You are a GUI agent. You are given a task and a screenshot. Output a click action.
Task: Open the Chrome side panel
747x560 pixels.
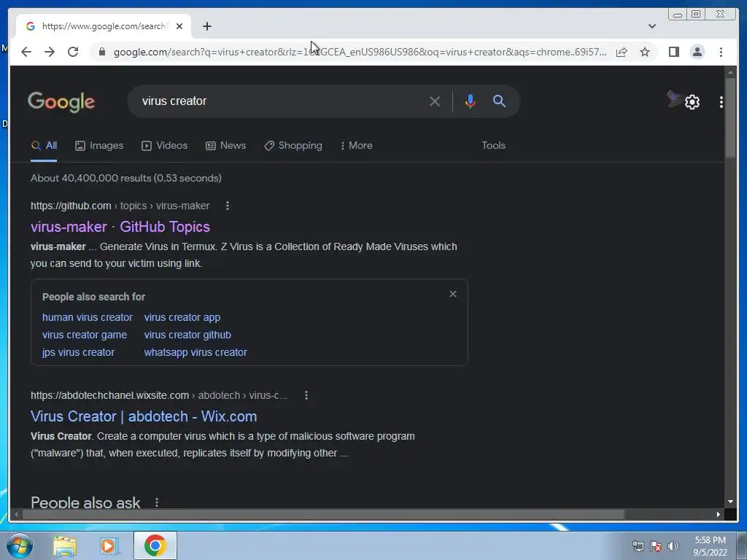(x=673, y=52)
